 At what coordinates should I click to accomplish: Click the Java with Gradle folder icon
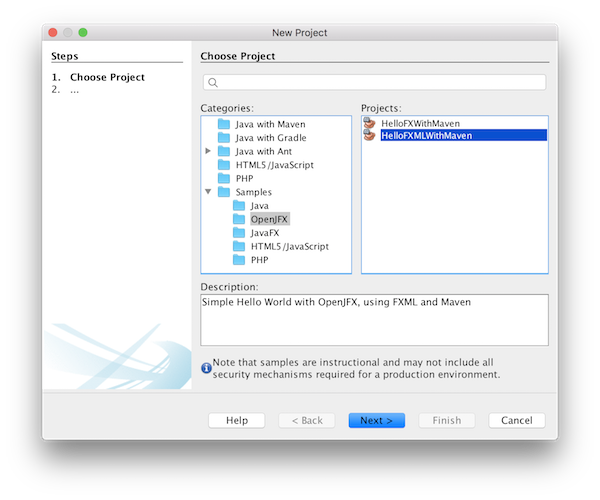point(224,138)
